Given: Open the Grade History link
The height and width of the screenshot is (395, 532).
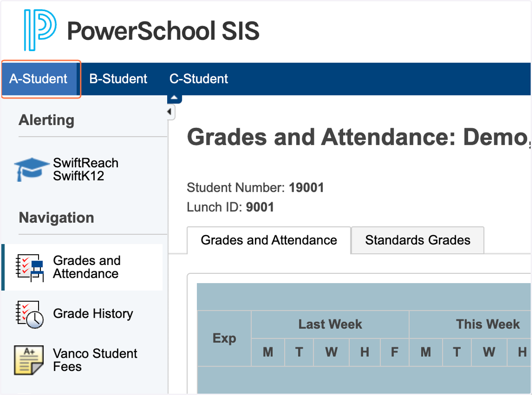Looking at the screenshot, I should coord(93,314).
